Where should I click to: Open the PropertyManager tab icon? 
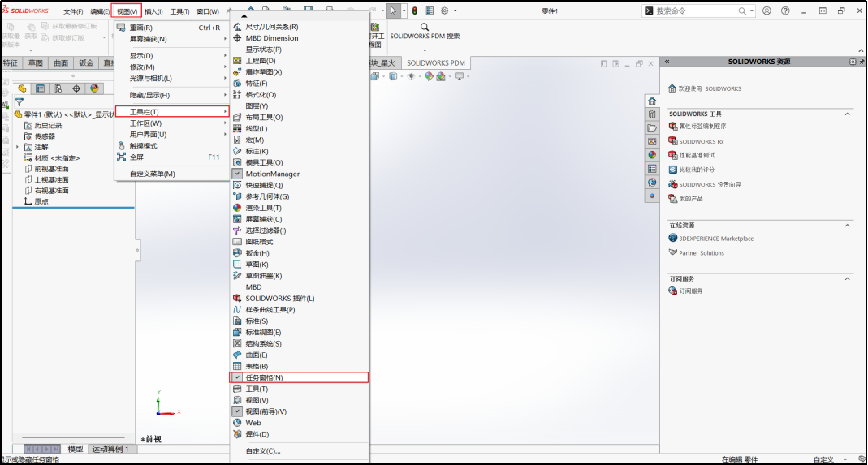40,88
